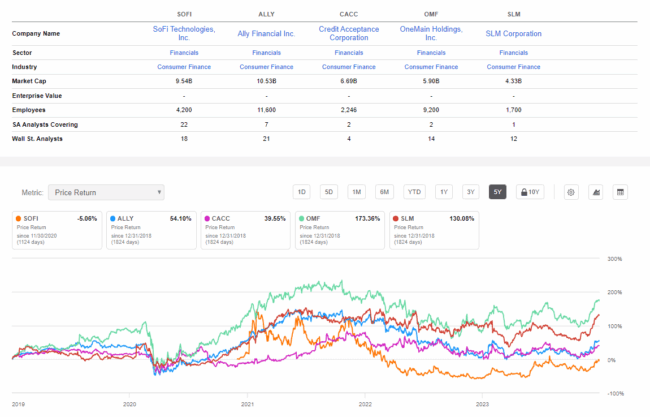The height and width of the screenshot is (417, 650).
Task: Click OMF employees value 9,200
Action: pyautogui.click(x=431, y=110)
